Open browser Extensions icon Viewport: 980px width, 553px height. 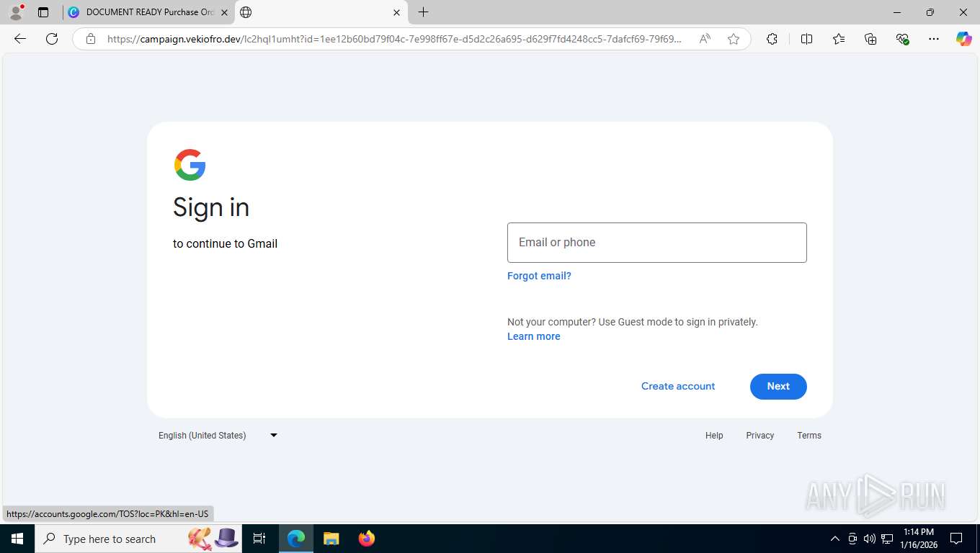[772, 39]
